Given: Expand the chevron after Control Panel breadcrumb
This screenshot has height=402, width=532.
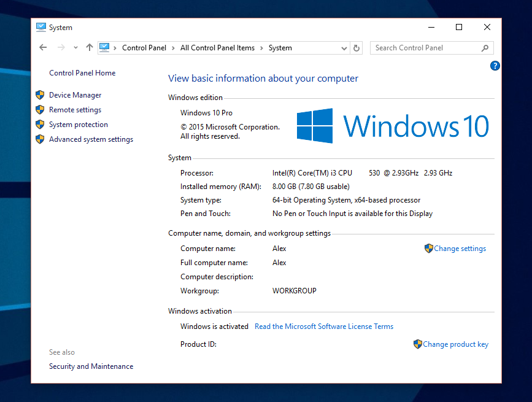Looking at the screenshot, I should [173, 48].
